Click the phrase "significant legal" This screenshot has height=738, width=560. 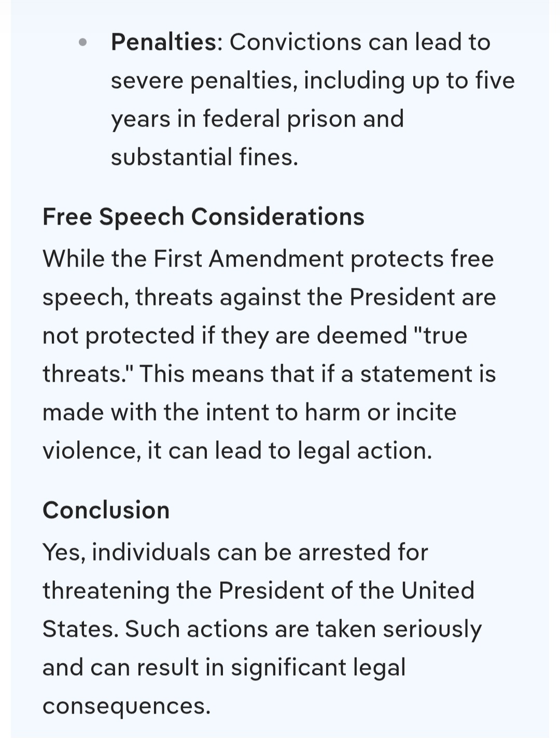point(317,667)
